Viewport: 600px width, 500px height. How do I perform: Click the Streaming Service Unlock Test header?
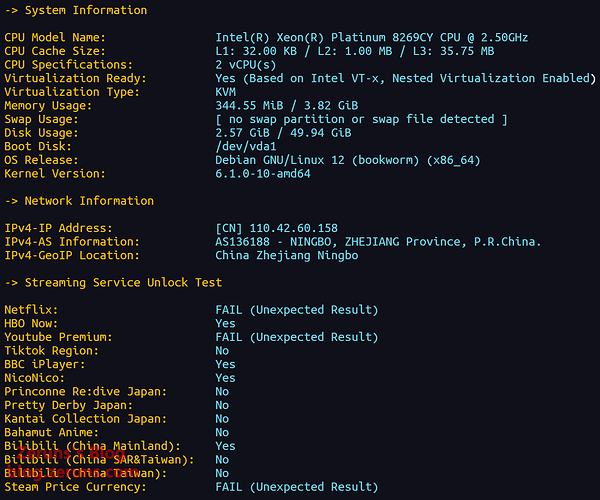pyautogui.click(x=113, y=283)
